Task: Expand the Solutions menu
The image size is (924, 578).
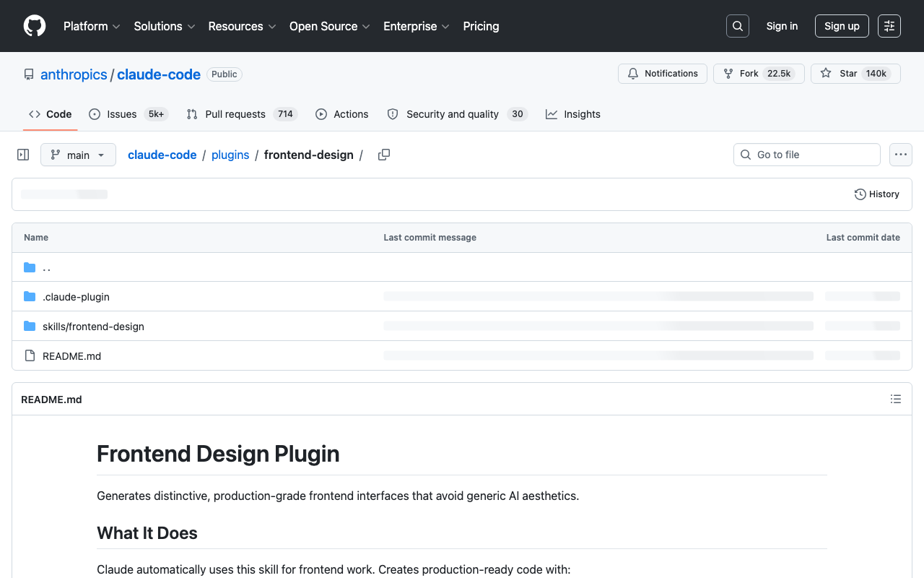Action: tap(165, 26)
